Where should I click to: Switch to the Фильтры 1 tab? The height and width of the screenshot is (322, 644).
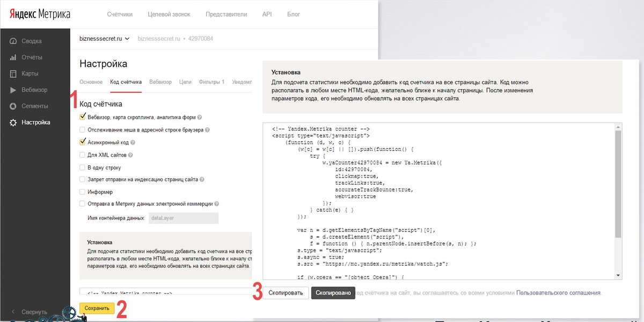(211, 82)
